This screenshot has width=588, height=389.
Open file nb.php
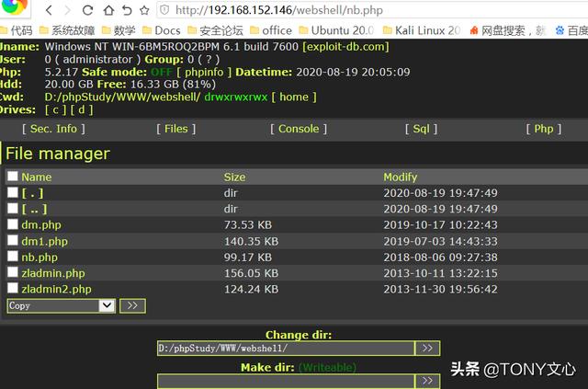pyautogui.click(x=40, y=257)
